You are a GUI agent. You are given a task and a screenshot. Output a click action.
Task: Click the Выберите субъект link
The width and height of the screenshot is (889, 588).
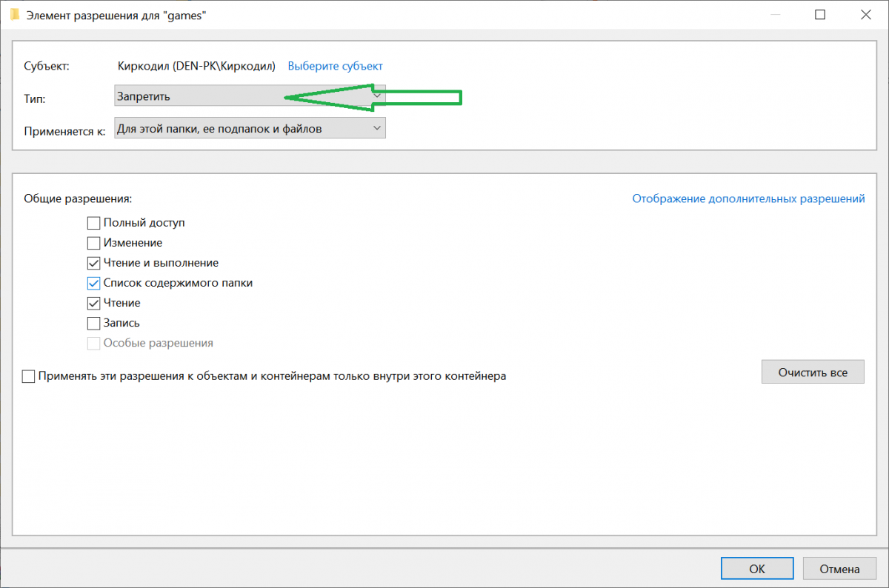335,66
